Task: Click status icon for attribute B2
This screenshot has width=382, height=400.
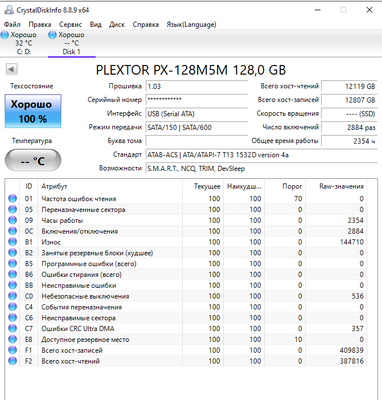Action: pos(13,253)
